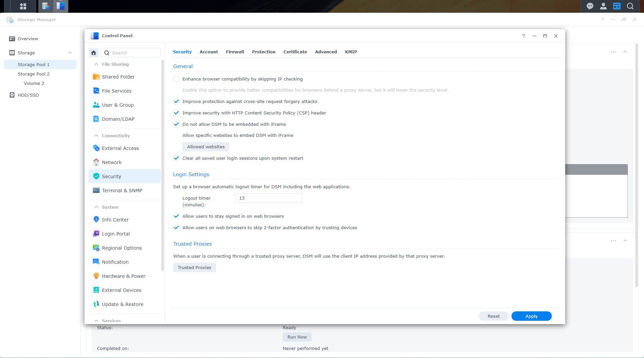Open the desktop search magnifier icon
Viewport: 644px width, 358px height.
pos(630,6)
